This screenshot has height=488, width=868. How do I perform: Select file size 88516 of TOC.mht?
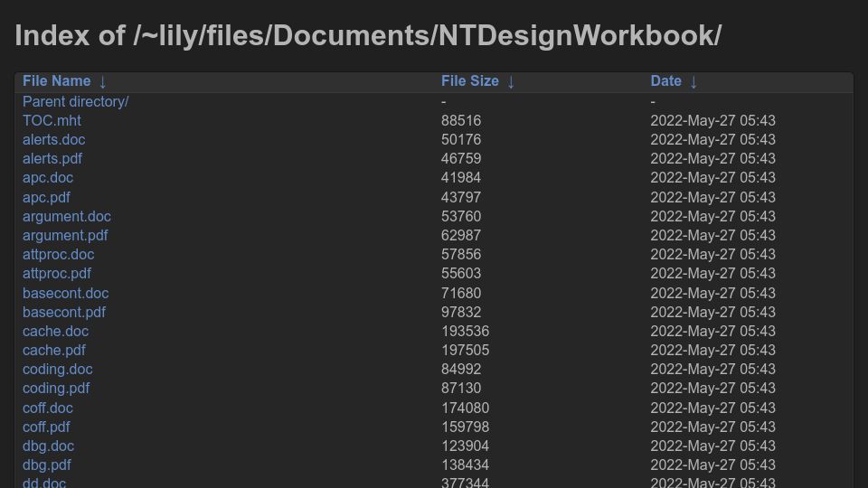(x=461, y=120)
